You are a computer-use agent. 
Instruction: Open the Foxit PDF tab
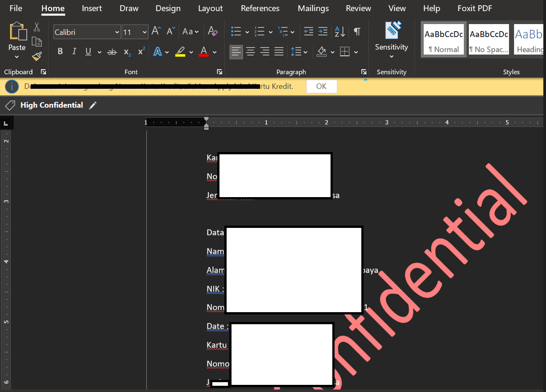475,8
